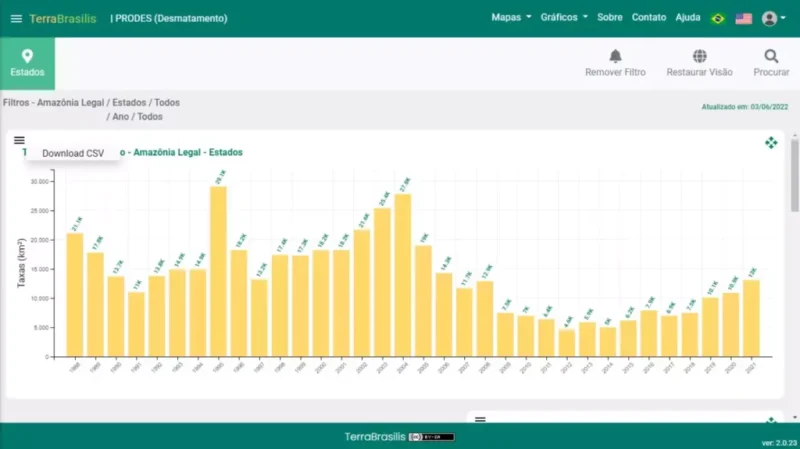This screenshot has width=800, height=449.
Task: Click the Procurar magnifier icon
Action: tap(771, 56)
